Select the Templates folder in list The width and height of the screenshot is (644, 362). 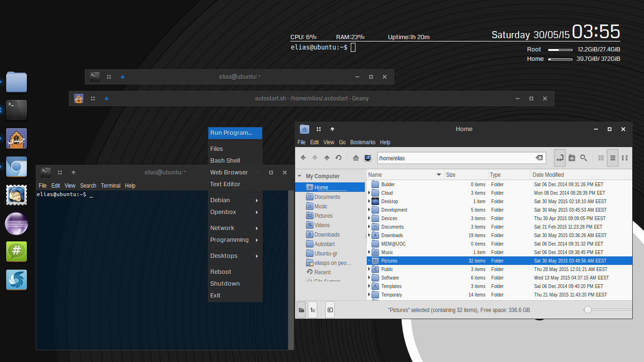coord(499,286)
